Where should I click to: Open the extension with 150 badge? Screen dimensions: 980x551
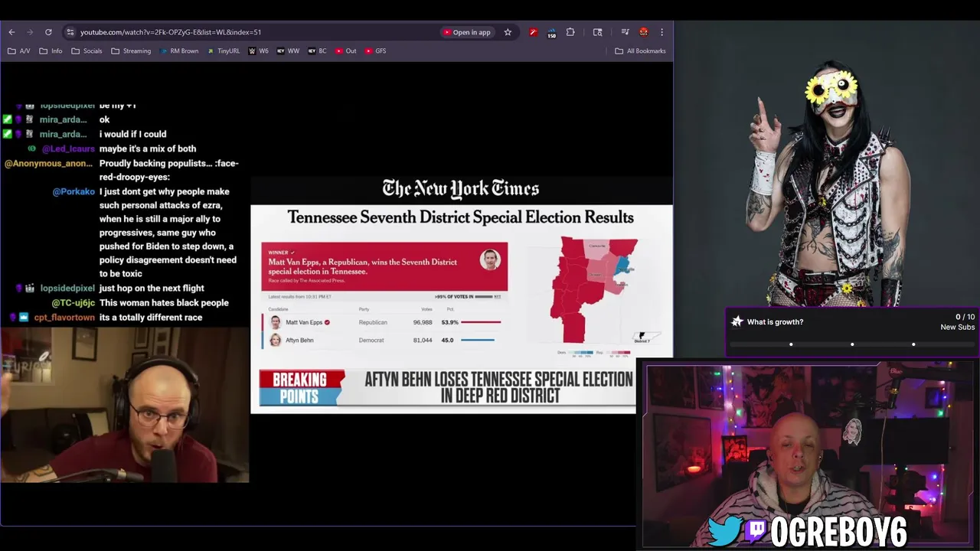[551, 33]
